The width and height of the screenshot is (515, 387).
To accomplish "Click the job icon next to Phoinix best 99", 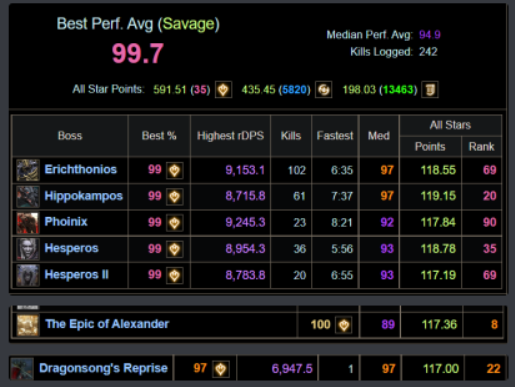I will tap(175, 223).
